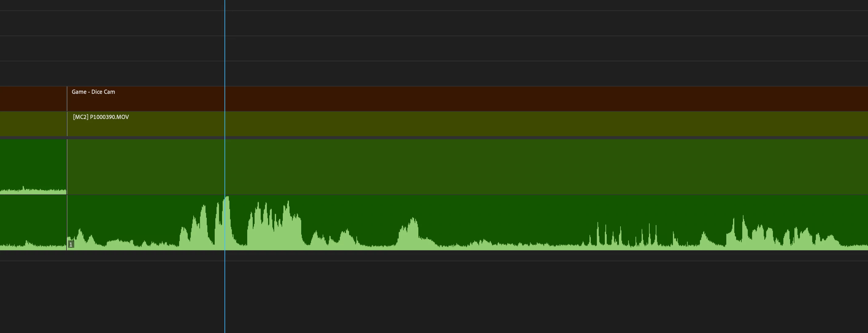The width and height of the screenshot is (868, 333).
Task: Click the blue playhead line
Action: (x=225, y=166)
